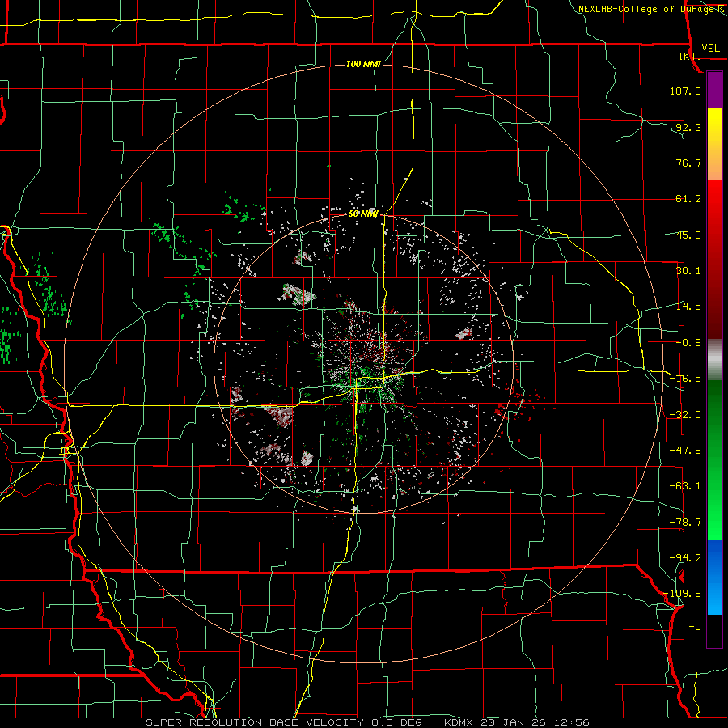Click the 92.3 legend value
728x728 pixels.
pyautogui.click(x=688, y=127)
